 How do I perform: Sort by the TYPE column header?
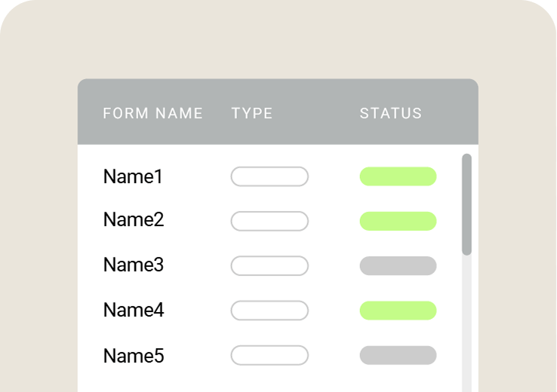(x=252, y=114)
